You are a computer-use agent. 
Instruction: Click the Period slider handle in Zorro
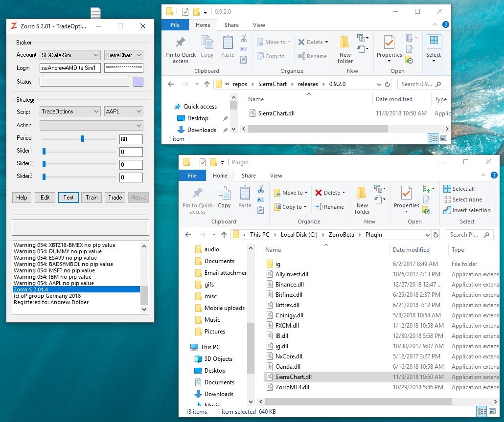[x=83, y=138]
